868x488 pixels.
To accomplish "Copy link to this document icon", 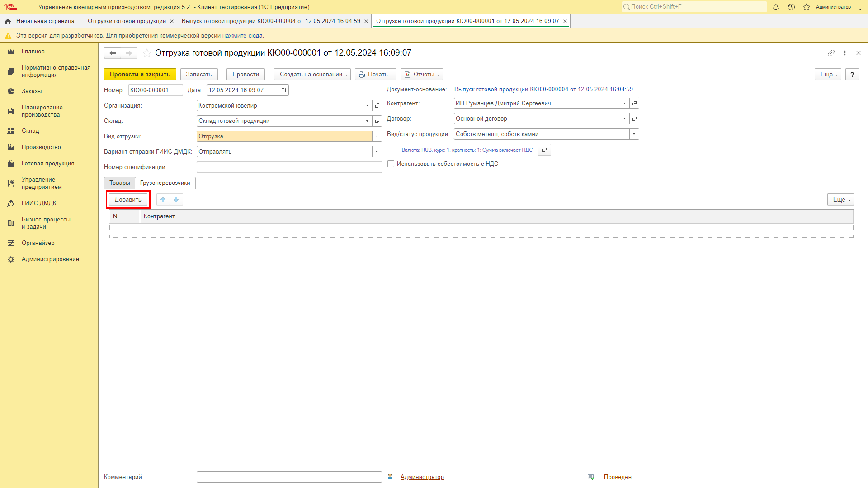I will click(831, 53).
